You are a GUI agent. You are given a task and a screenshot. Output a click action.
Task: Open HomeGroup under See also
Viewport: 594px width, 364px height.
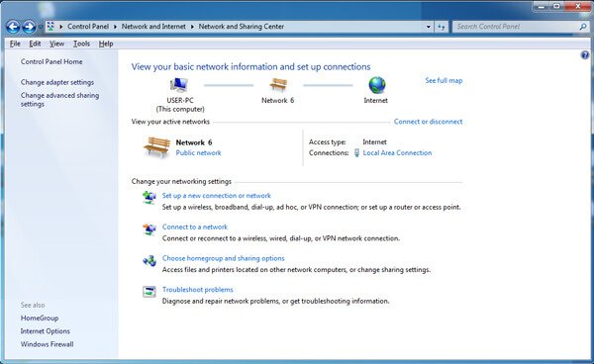40,318
